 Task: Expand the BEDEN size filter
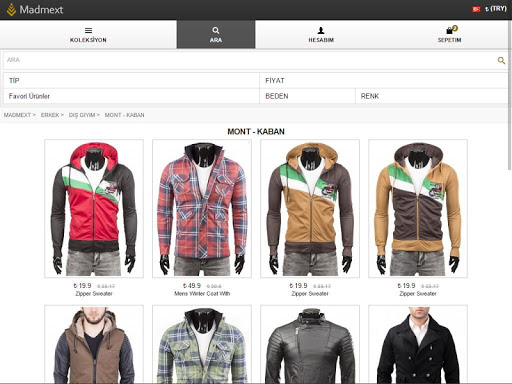(307, 96)
